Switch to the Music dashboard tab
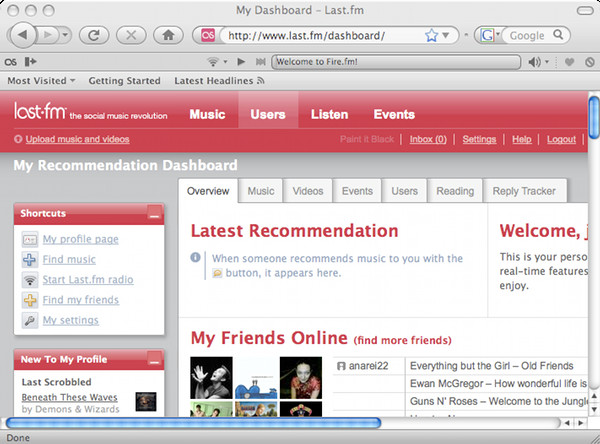 [261, 191]
